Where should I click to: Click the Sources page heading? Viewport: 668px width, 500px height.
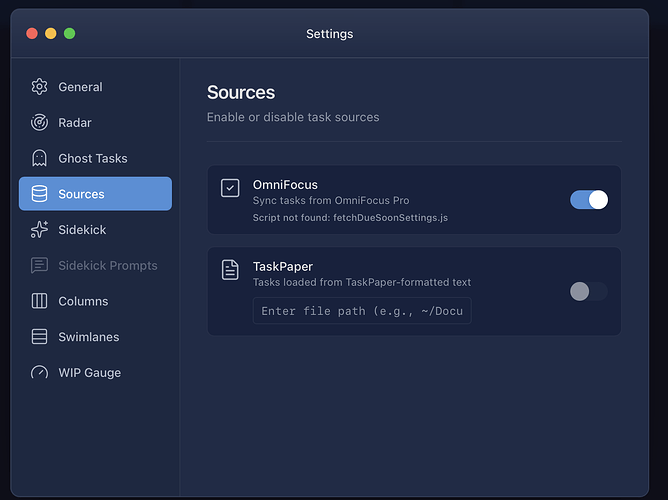pos(241,93)
